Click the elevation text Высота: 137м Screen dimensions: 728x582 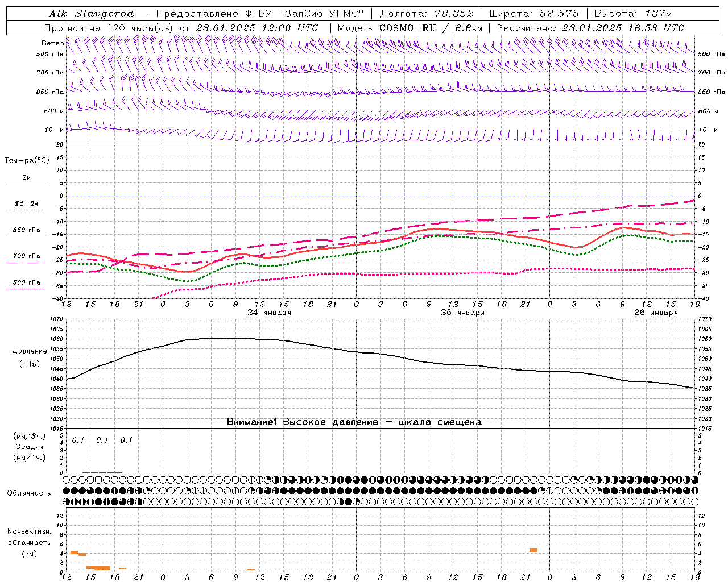pyautogui.click(x=633, y=14)
